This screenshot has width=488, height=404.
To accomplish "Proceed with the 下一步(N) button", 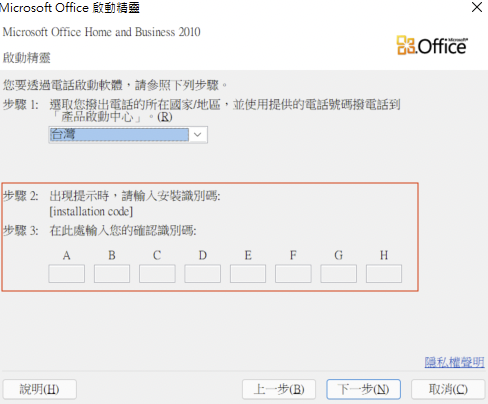I will click(x=363, y=389).
